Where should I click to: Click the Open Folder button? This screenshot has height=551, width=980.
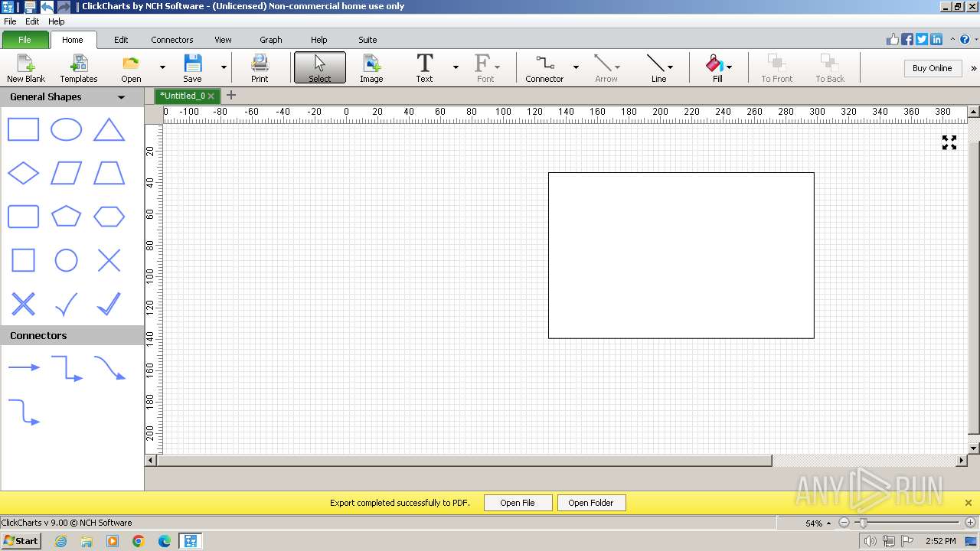591,503
